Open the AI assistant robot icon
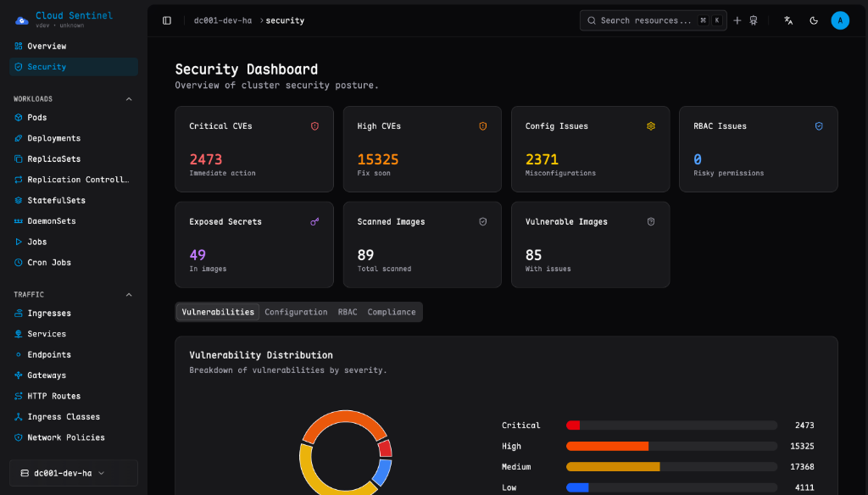The width and height of the screenshot is (868, 495). (754, 19)
